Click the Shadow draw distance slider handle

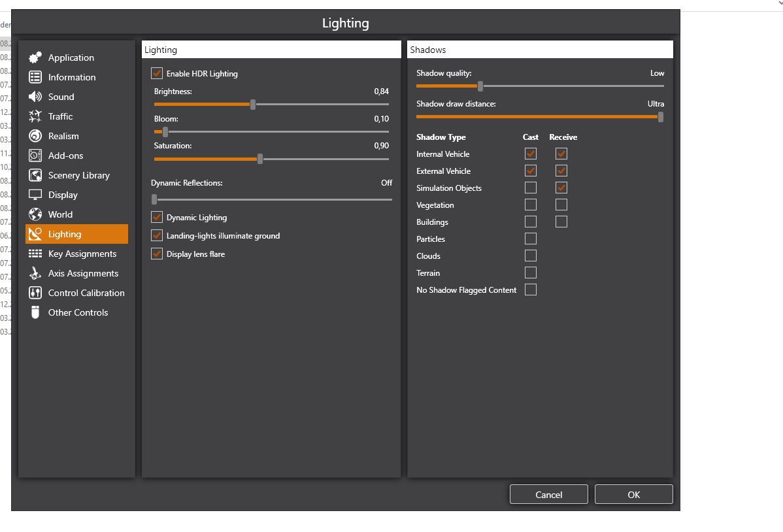point(661,117)
